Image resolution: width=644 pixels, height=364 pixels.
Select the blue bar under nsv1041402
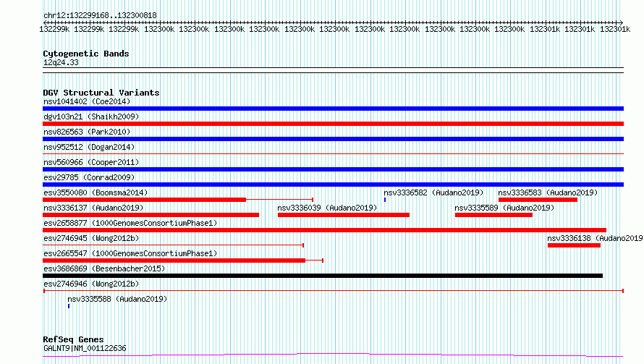click(x=333, y=109)
